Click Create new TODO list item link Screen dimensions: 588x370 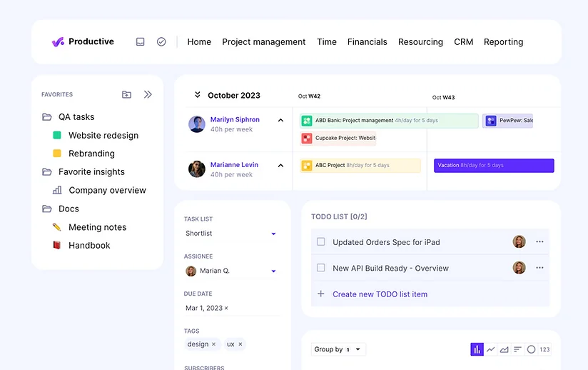[x=380, y=294]
